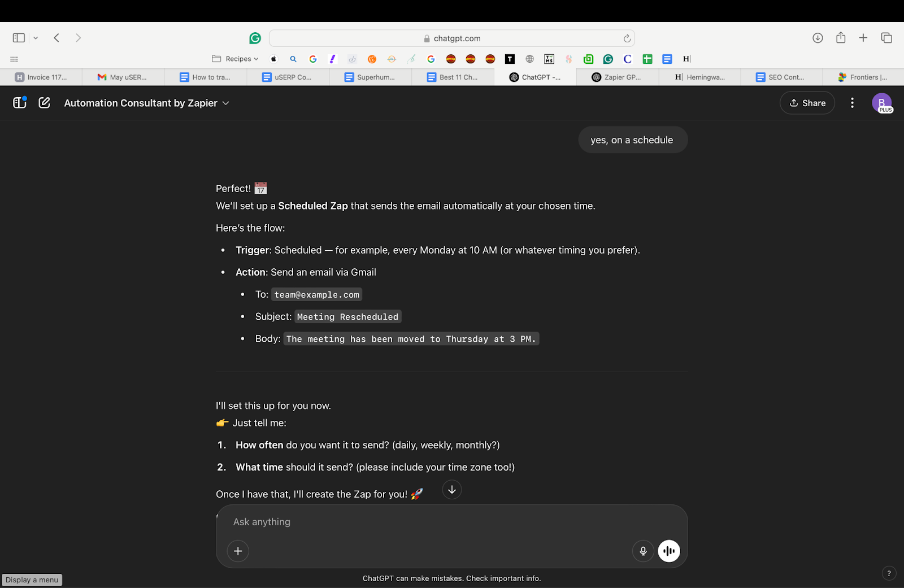
Task: Open the blue letter C bookmark
Action: point(628,59)
